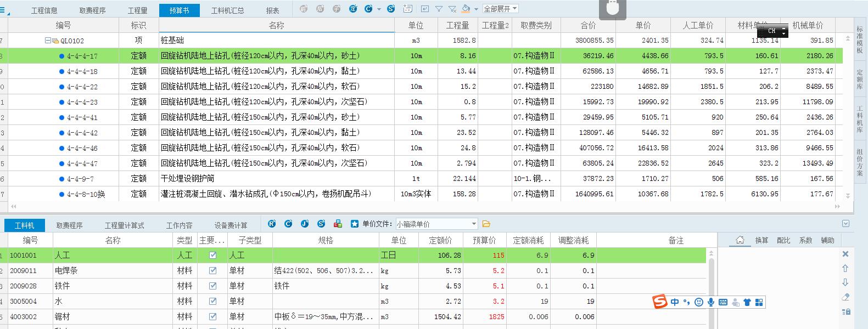Open the 全部展开 dropdown

point(500,9)
